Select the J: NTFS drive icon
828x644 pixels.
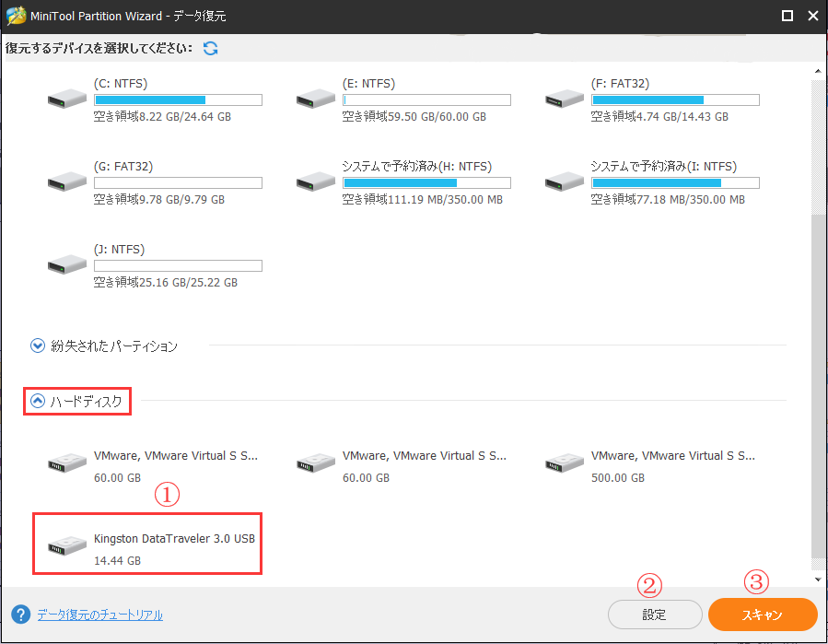pyautogui.click(x=67, y=264)
